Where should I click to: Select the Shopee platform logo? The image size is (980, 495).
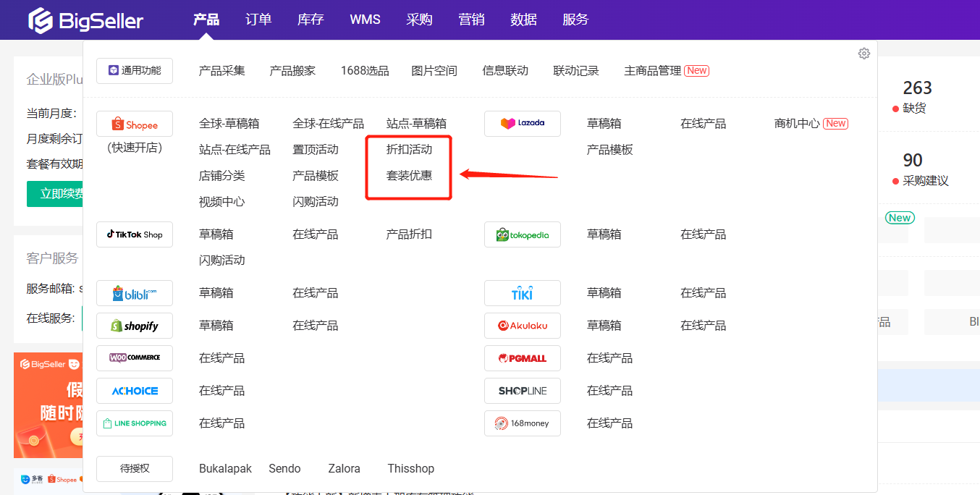click(135, 124)
